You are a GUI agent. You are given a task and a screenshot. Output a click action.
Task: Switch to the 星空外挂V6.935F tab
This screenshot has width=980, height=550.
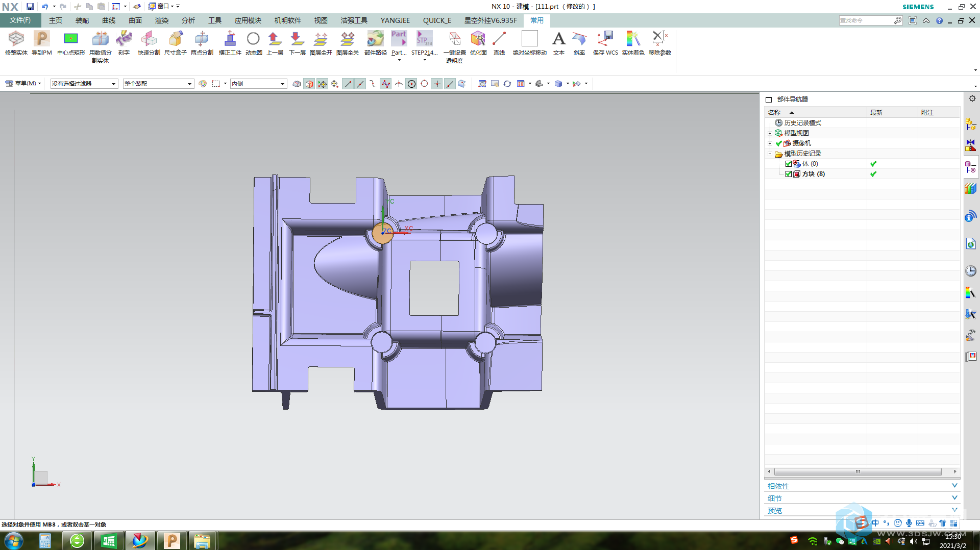491,20
